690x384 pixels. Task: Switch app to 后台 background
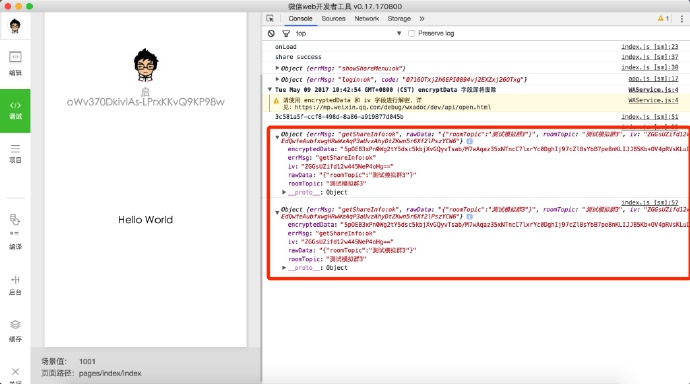(x=15, y=285)
